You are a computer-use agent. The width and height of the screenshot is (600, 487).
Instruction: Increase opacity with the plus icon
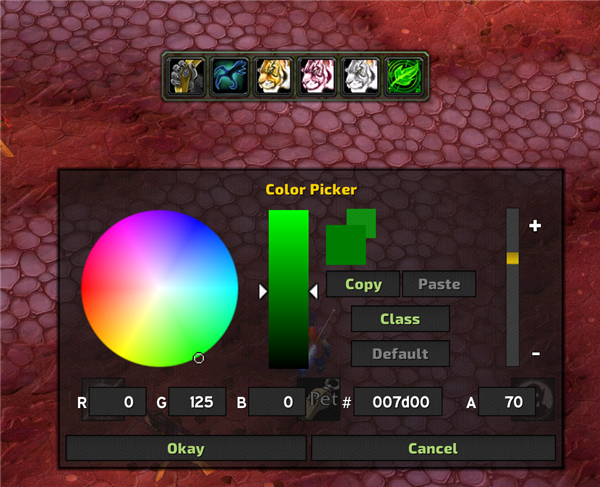[x=535, y=226]
